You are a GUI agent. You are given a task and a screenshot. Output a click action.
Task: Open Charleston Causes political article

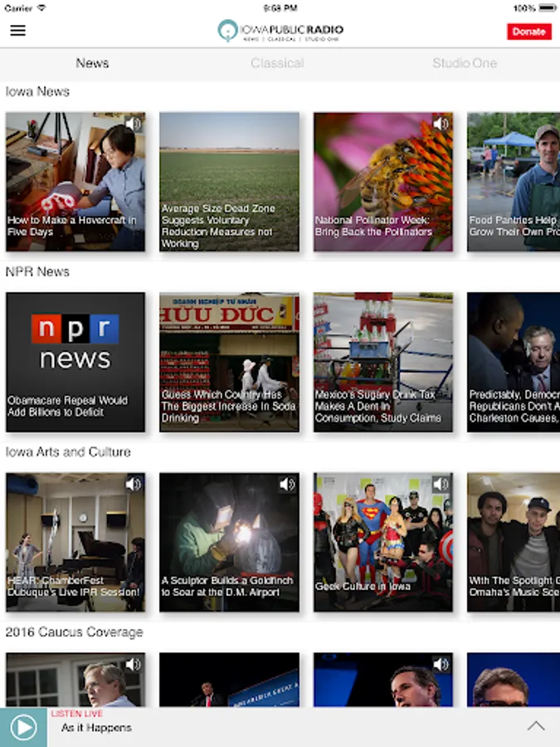(x=514, y=362)
